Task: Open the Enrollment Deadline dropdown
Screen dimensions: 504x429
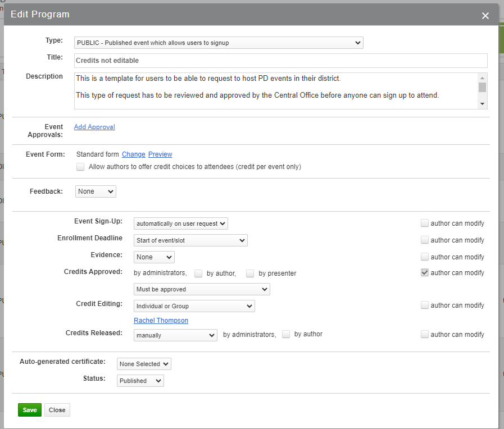Action: pos(190,240)
